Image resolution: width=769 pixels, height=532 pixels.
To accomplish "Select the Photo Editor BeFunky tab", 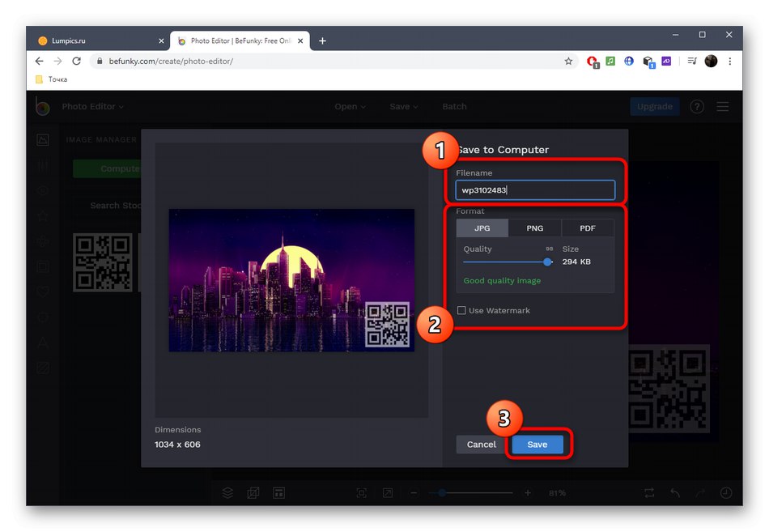I will point(240,40).
